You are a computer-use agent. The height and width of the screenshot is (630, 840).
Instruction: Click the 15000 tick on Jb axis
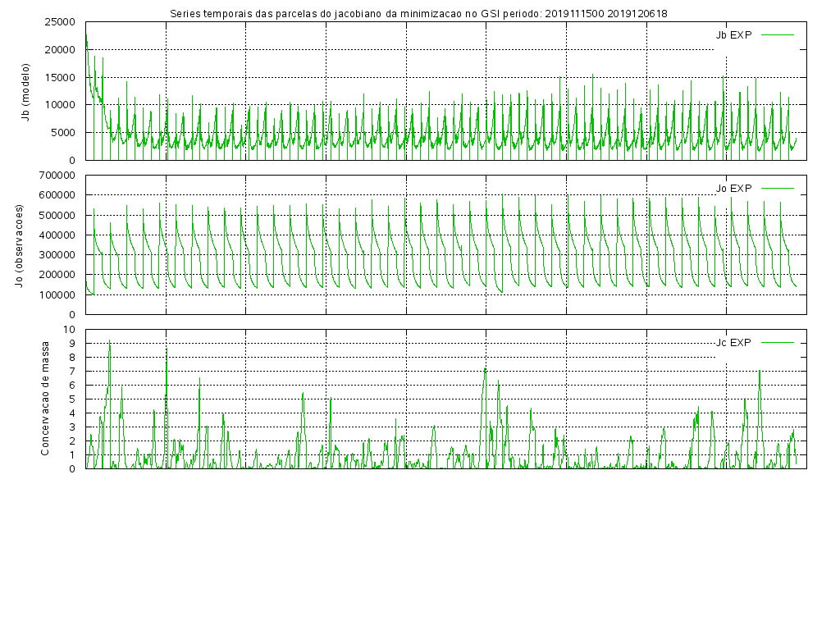(58, 77)
